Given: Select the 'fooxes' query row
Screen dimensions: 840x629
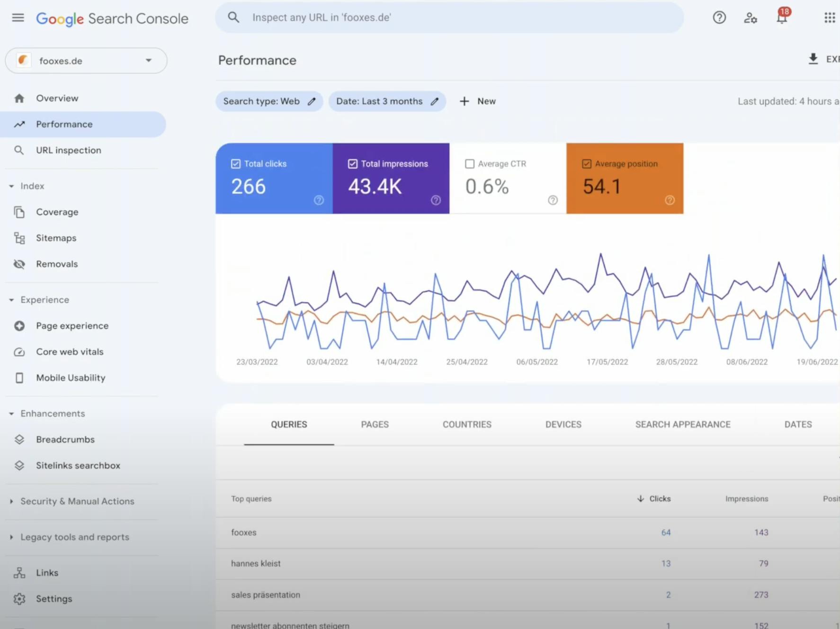Looking at the screenshot, I should [x=527, y=533].
